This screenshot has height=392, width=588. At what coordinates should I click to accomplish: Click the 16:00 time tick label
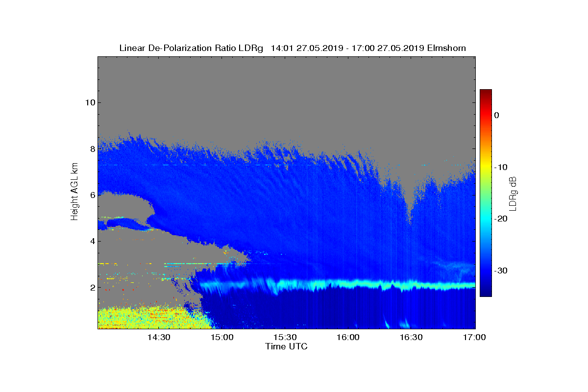(348, 337)
